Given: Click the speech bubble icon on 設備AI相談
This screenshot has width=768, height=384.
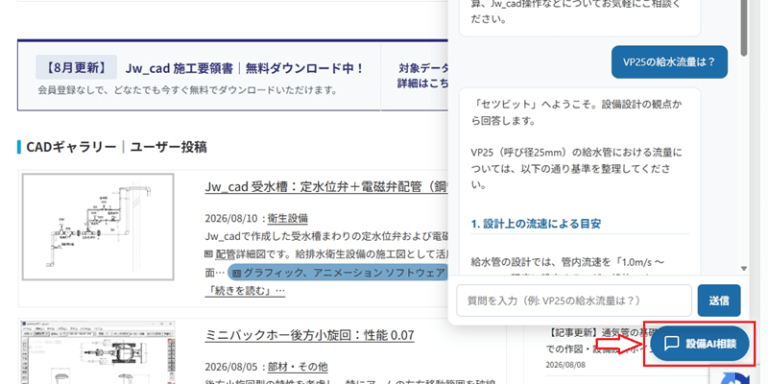Looking at the screenshot, I should (x=672, y=343).
